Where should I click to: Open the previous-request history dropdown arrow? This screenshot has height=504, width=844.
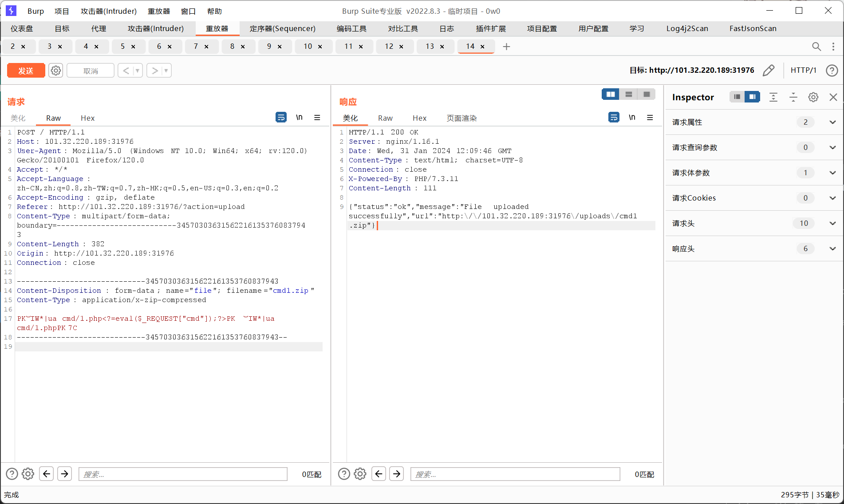pyautogui.click(x=138, y=71)
